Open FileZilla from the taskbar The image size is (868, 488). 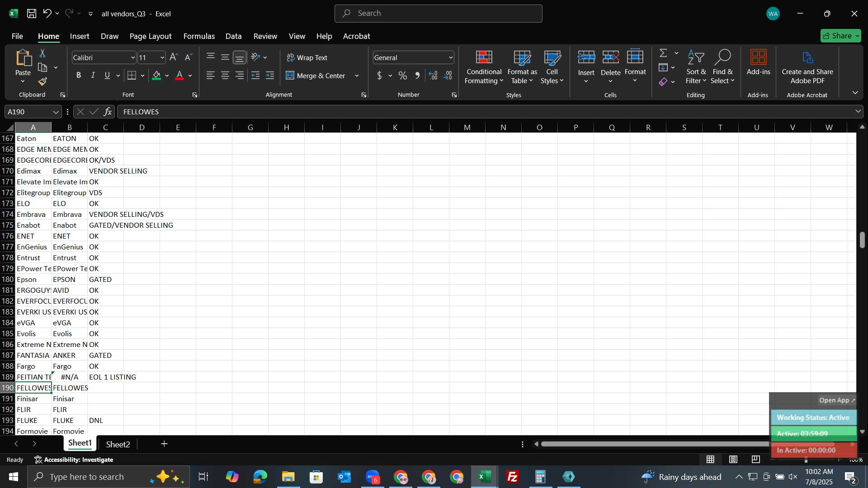pos(513,477)
